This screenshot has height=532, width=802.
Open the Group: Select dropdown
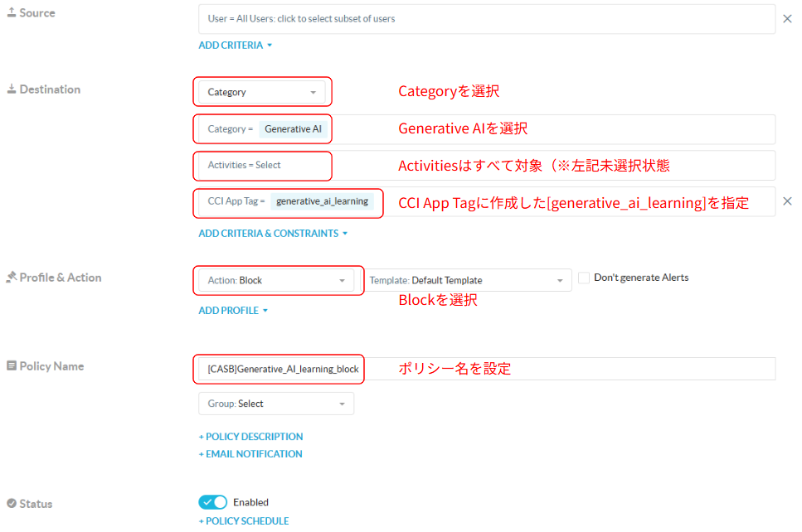(276, 404)
